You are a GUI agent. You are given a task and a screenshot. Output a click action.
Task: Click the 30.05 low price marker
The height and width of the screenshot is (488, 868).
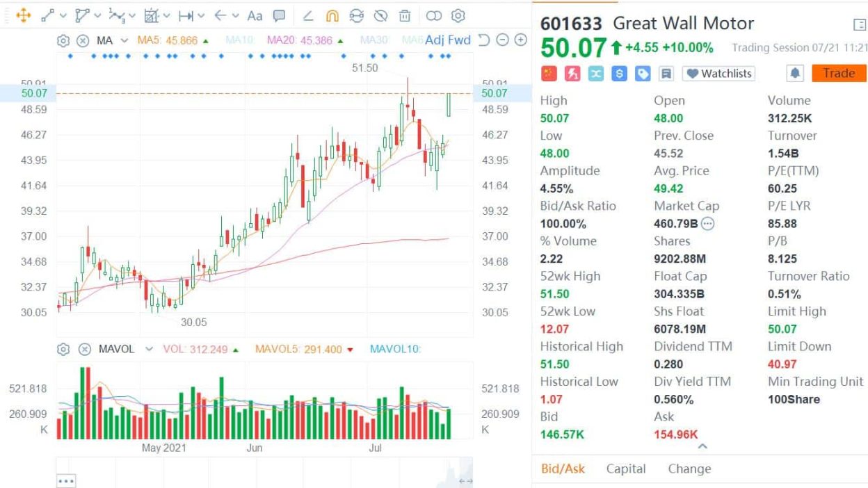[x=194, y=323]
